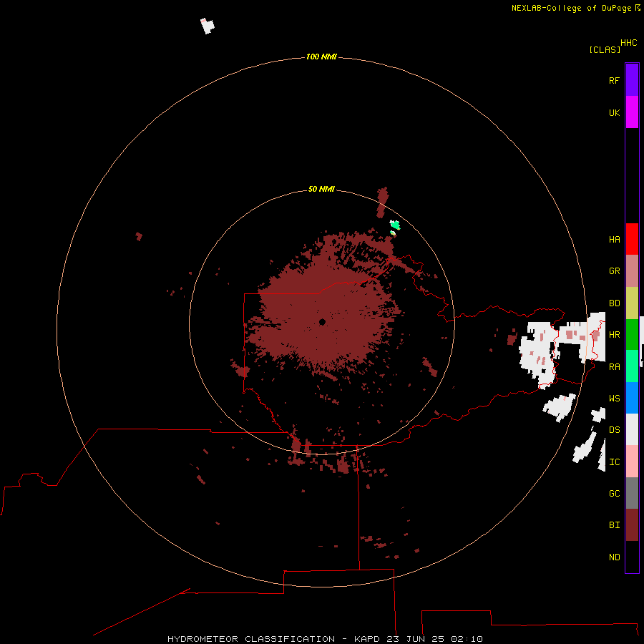The width and height of the screenshot is (644, 644).
Task: Click the ND legend label
Action: pos(614,557)
